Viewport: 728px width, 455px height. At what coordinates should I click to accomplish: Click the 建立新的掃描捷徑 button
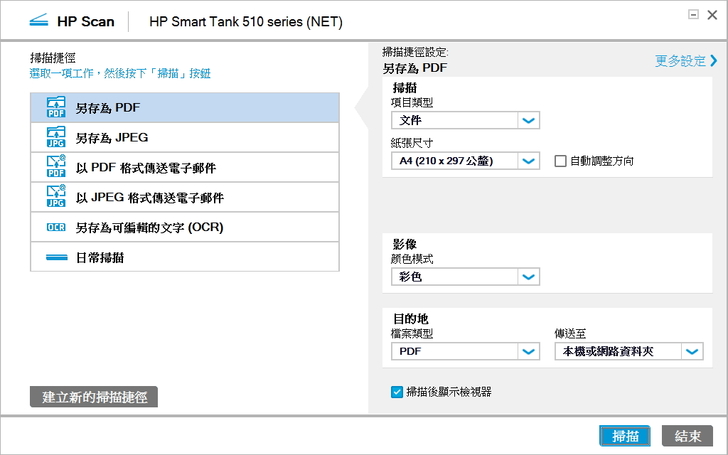click(94, 397)
